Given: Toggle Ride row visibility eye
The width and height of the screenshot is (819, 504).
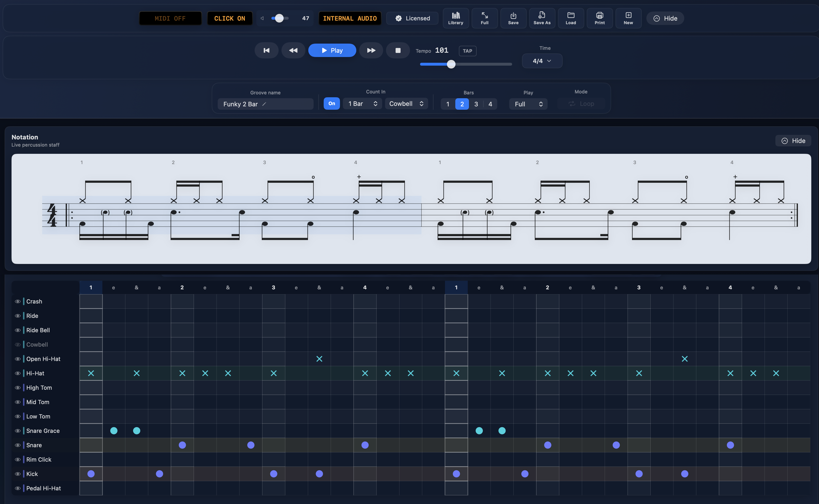Looking at the screenshot, I should tap(18, 316).
